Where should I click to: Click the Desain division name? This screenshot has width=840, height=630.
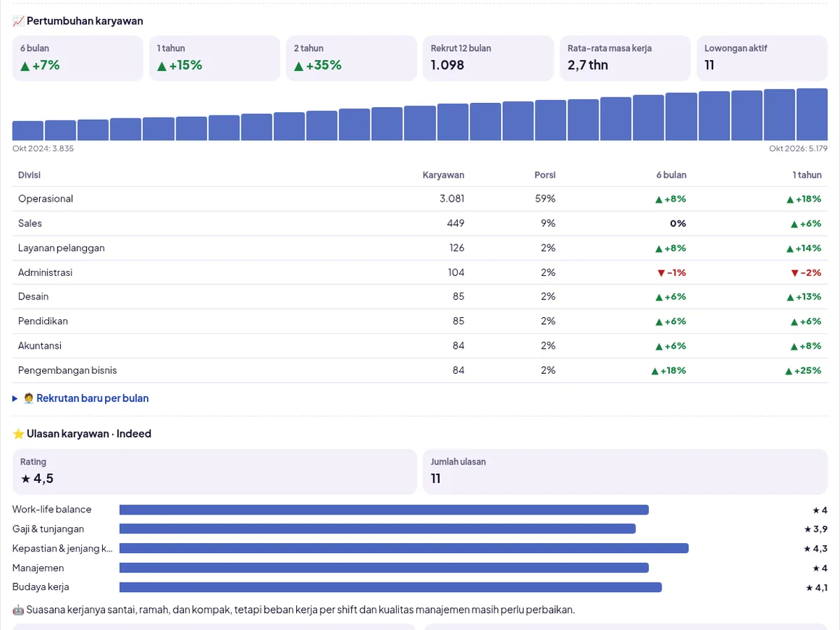point(34,297)
